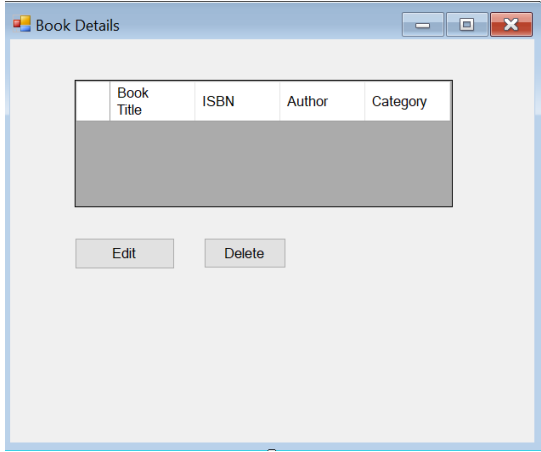Click the Author column header
This screenshot has width=541, height=452.
pyautogui.click(x=322, y=101)
